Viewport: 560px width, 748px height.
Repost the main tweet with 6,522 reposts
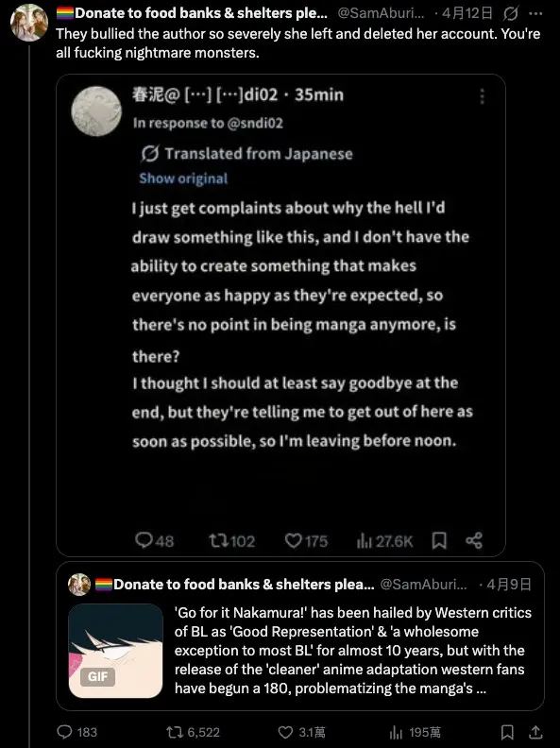click(x=174, y=732)
